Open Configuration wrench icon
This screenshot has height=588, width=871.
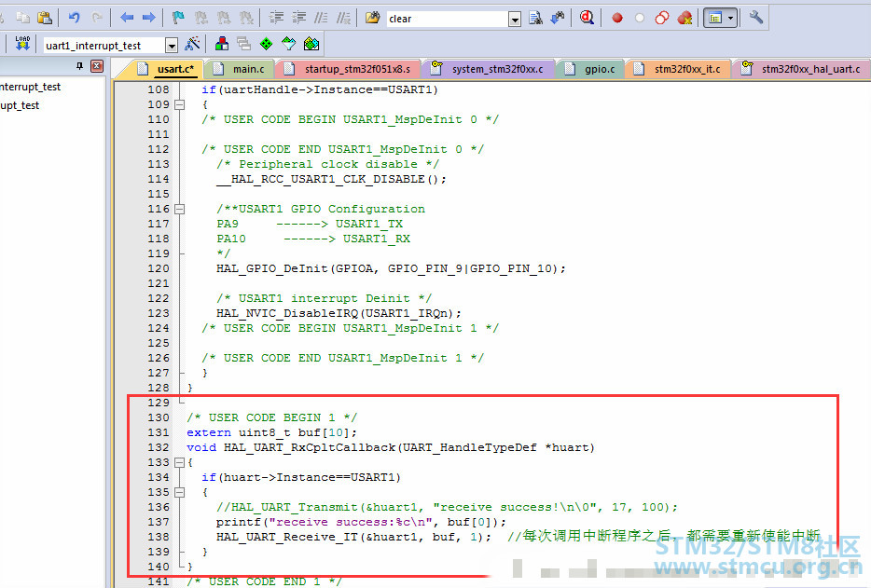coord(756,18)
